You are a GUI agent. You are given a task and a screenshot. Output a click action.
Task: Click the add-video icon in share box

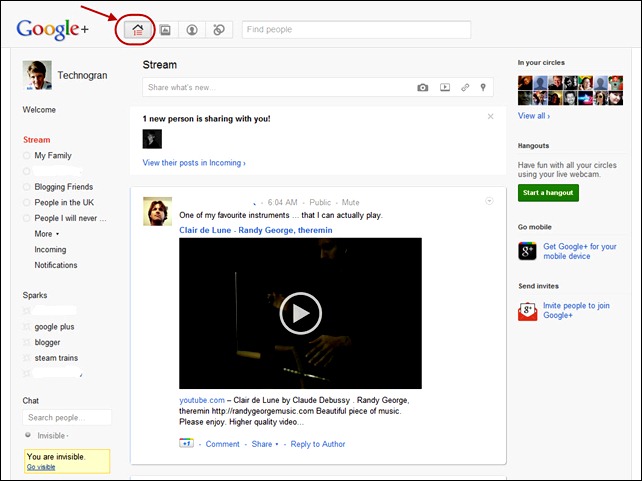[445, 88]
